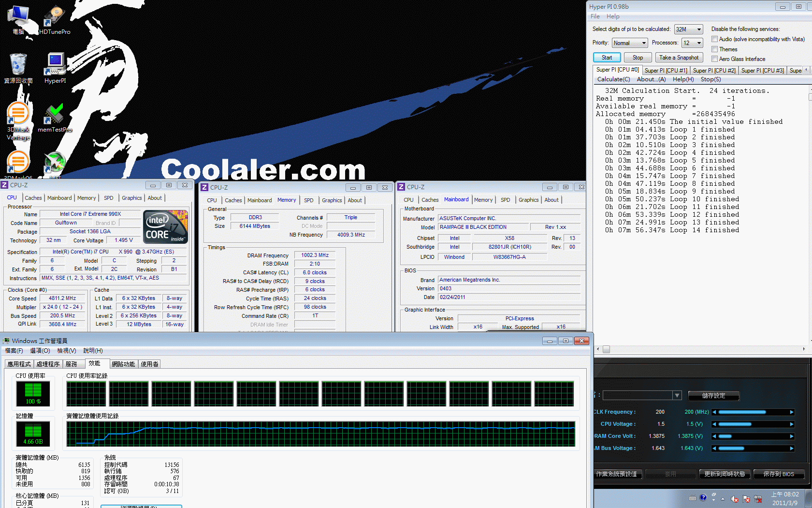Check the Aero Glass Interface option
Image resolution: width=812 pixels, height=508 pixels.
pyautogui.click(x=714, y=59)
